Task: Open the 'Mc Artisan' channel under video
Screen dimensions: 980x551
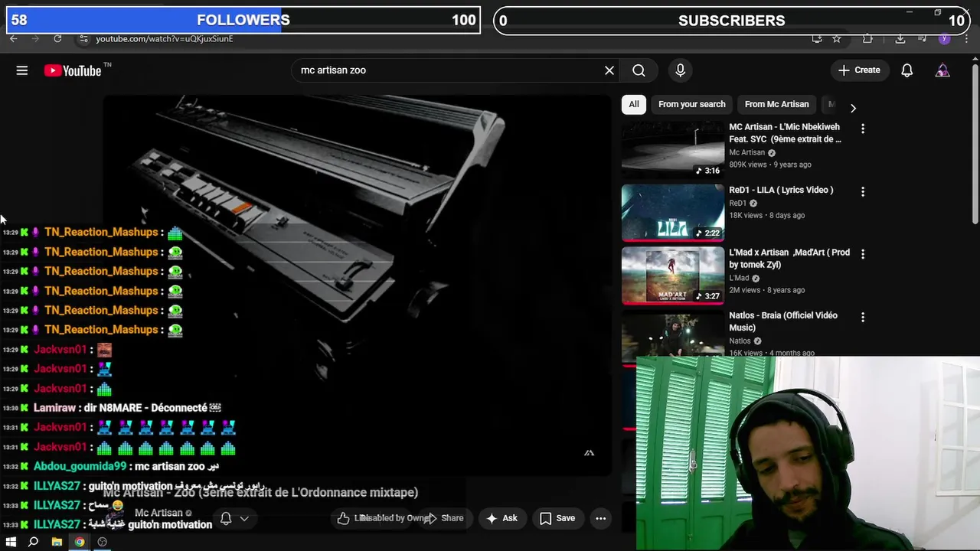Action: click(158, 513)
